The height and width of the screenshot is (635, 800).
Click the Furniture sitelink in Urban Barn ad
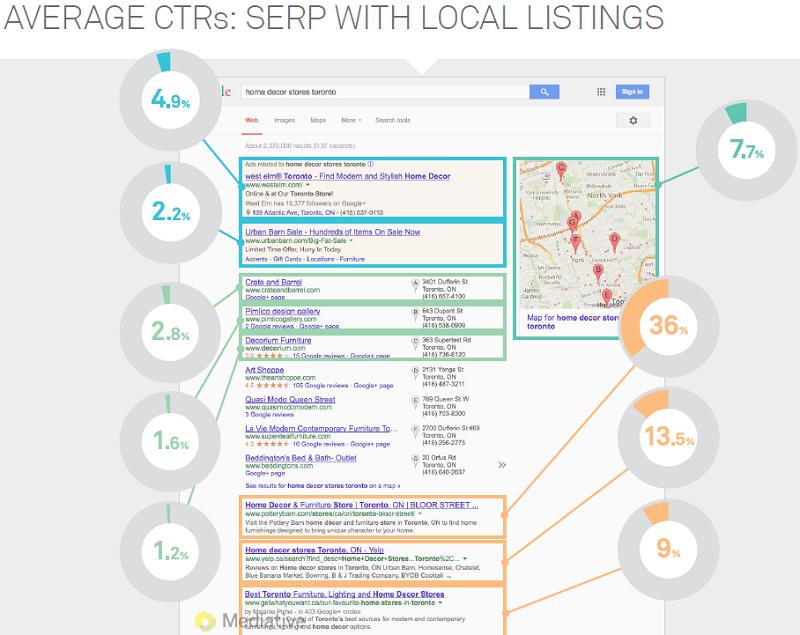[x=352, y=259]
